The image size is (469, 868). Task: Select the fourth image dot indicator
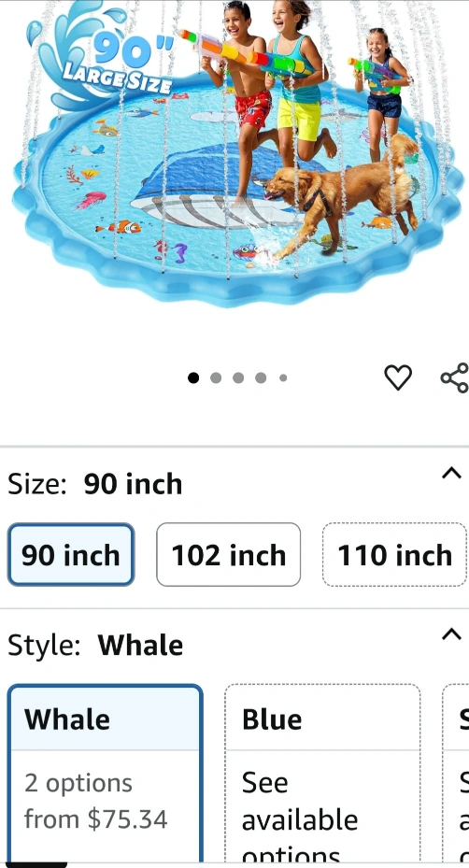(x=261, y=377)
